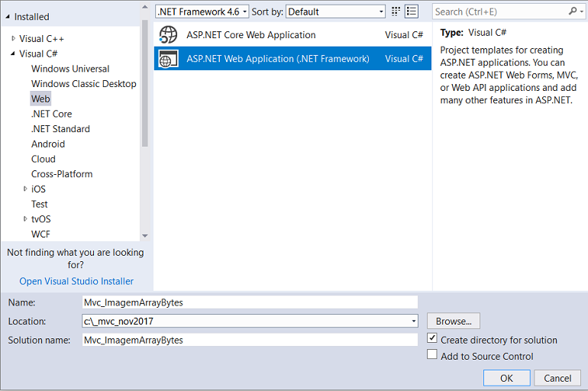Click scroll-down arrow in the category tree
This screenshot has width=588, height=391.
point(145,236)
